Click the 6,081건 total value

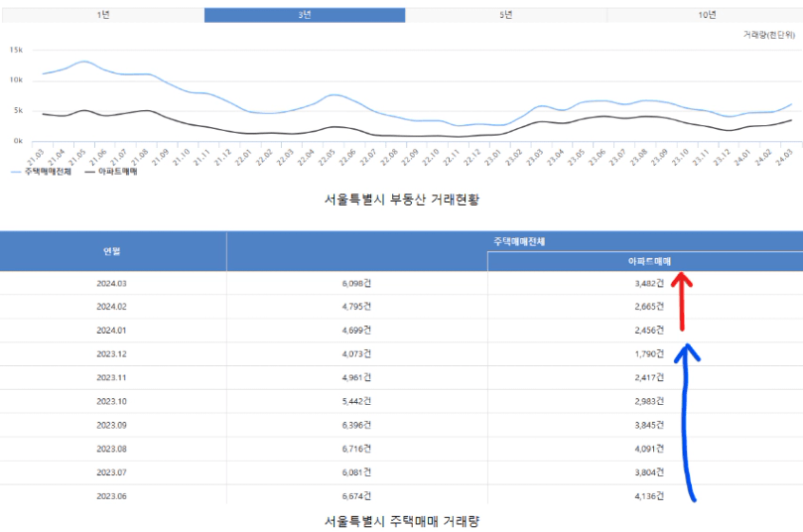coord(356,472)
